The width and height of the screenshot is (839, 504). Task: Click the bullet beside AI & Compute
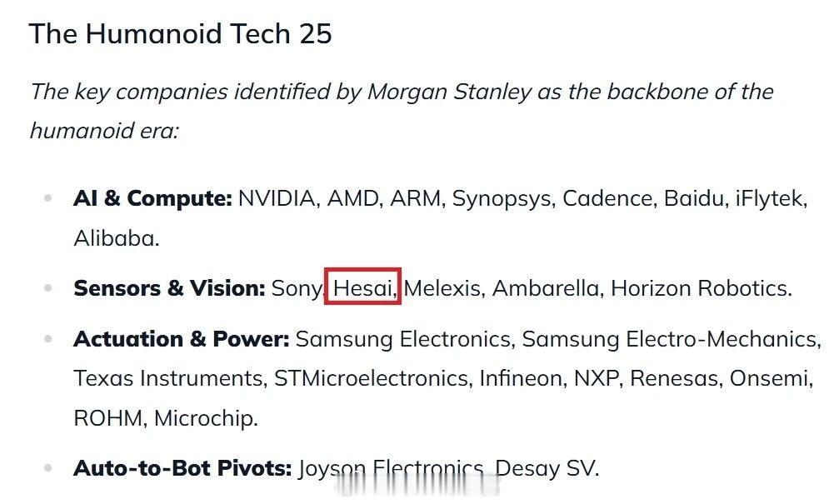point(48,199)
